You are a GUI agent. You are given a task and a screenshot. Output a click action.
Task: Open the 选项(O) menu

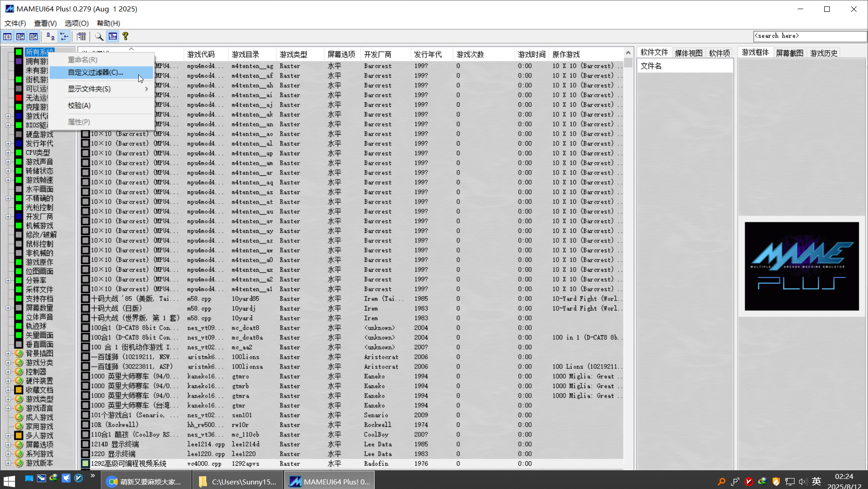76,23
